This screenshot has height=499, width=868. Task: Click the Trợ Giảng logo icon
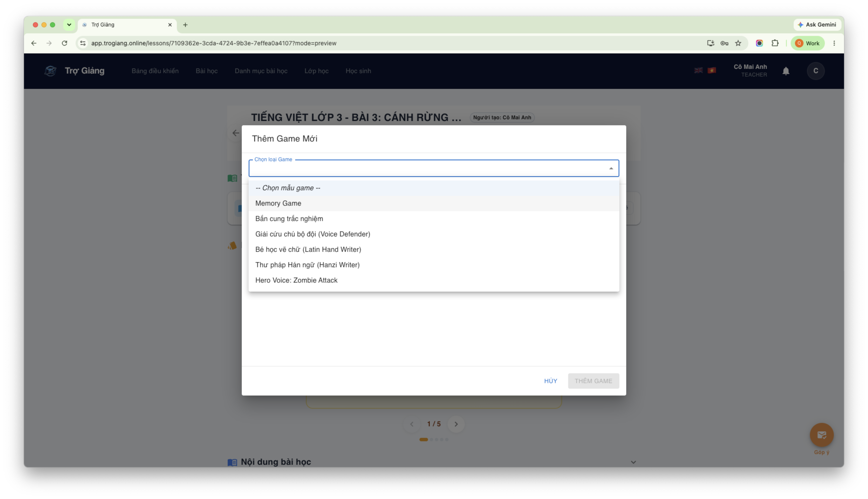point(50,71)
